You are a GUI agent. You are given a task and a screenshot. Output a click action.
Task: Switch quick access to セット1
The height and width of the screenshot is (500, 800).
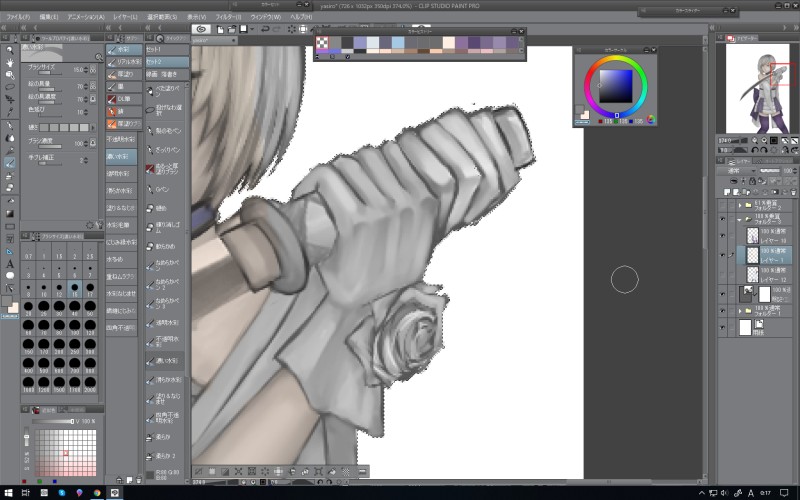[x=167, y=49]
